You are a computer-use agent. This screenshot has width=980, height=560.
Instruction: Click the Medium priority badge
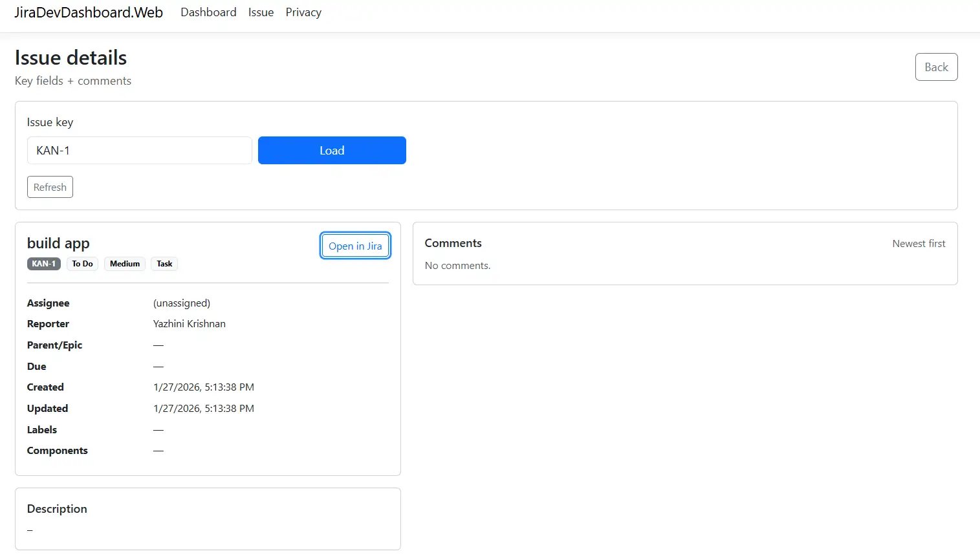(x=125, y=264)
